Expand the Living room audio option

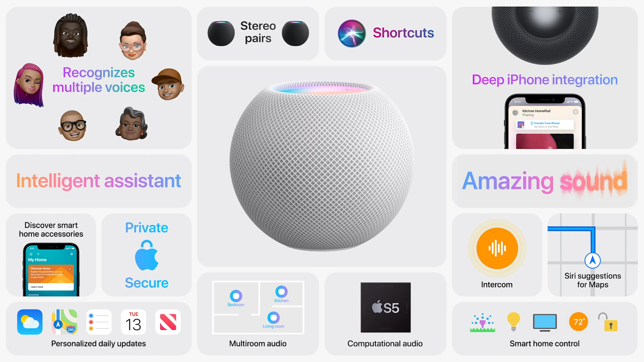273,317
